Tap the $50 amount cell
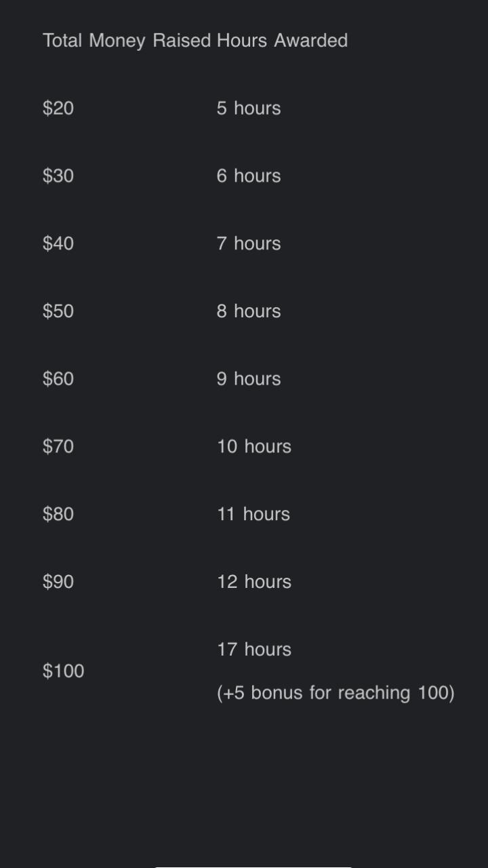The height and width of the screenshot is (868, 488). (x=58, y=311)
